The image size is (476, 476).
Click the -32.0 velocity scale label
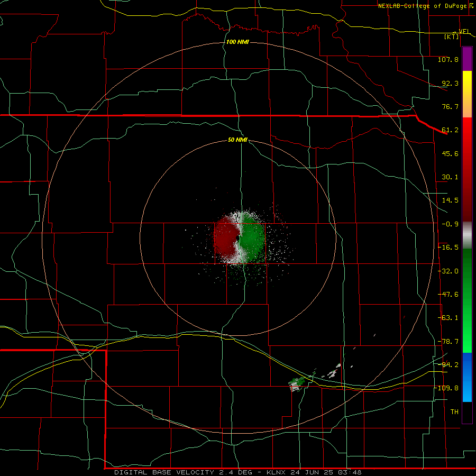point(448,271)
